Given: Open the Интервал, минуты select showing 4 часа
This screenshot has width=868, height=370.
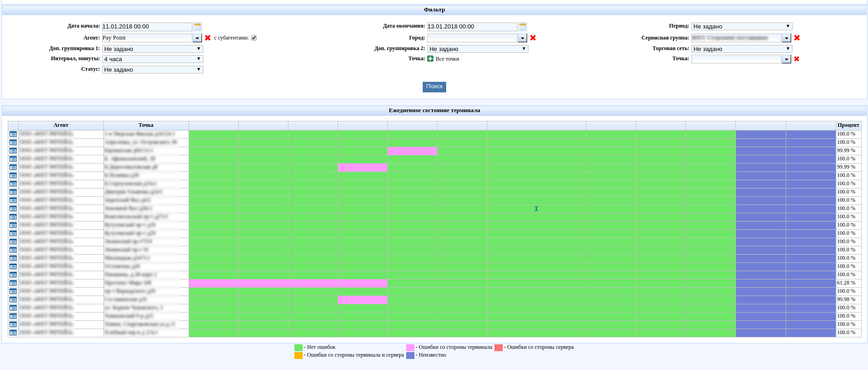Looking at the screenshot, I should click(153, 59).
